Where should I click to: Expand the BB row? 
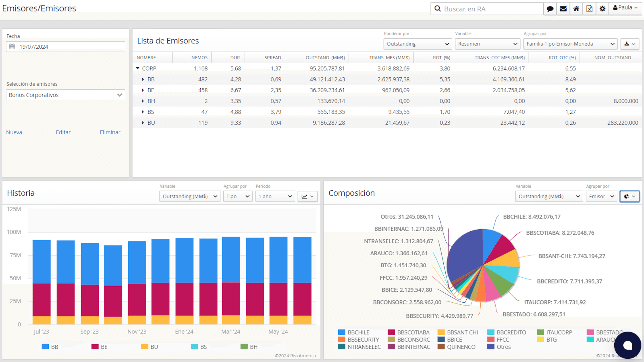pyautogui.click(x=143, y=79)
